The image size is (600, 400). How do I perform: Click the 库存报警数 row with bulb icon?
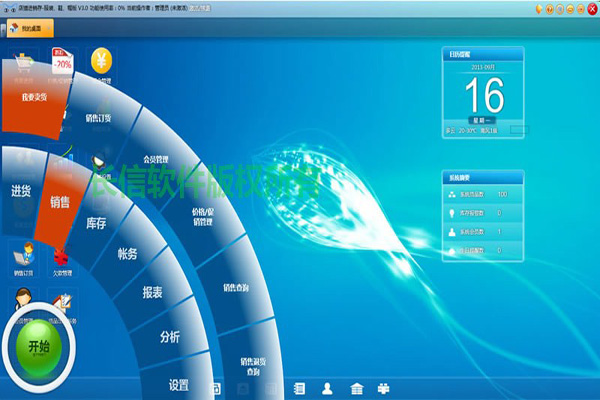coord(483,213)
